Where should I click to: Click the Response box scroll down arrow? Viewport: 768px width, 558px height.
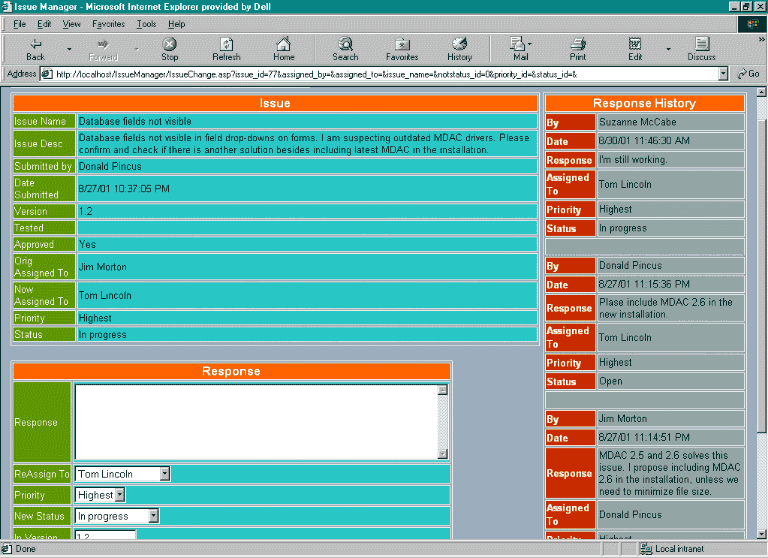(442, 454)
